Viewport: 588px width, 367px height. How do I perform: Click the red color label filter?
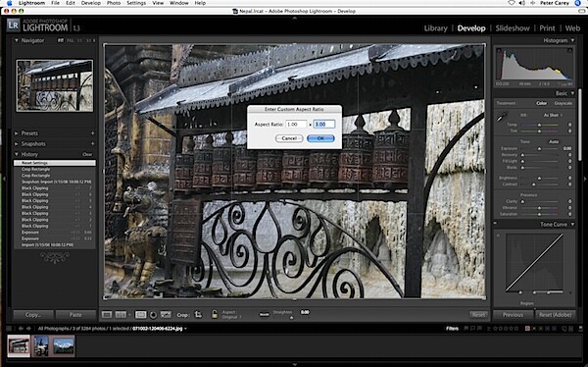click(x=527, y=329)
